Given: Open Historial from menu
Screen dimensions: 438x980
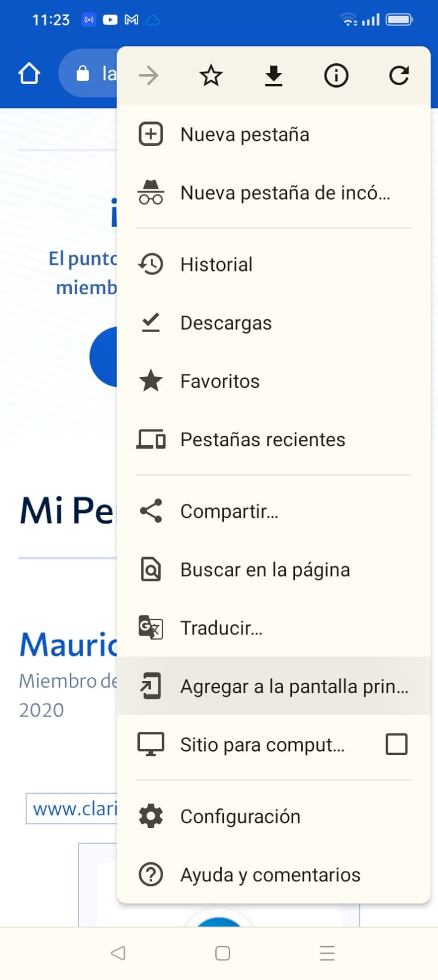Looking at the screenshot, I should point(274,264).
